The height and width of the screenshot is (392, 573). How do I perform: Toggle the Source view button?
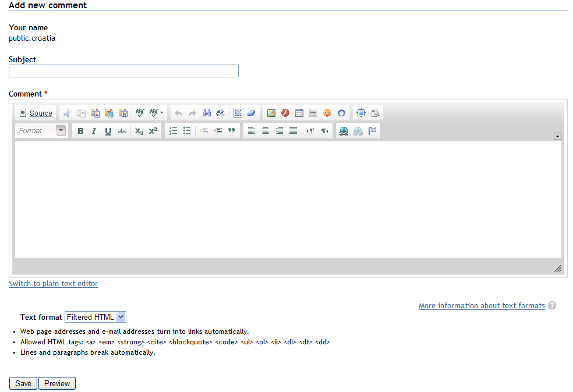pos(36,113)
